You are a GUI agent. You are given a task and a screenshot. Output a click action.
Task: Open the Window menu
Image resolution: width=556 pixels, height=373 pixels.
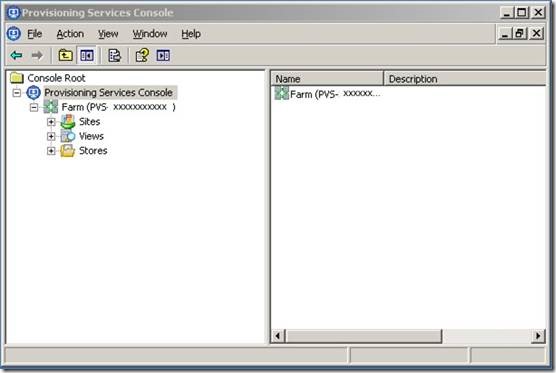150,34
